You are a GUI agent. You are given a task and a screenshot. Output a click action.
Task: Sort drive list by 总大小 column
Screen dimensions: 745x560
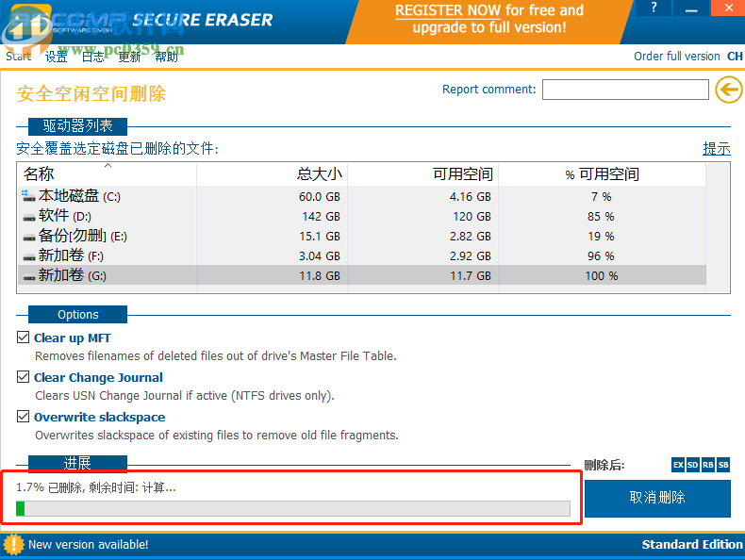[272, 173]
